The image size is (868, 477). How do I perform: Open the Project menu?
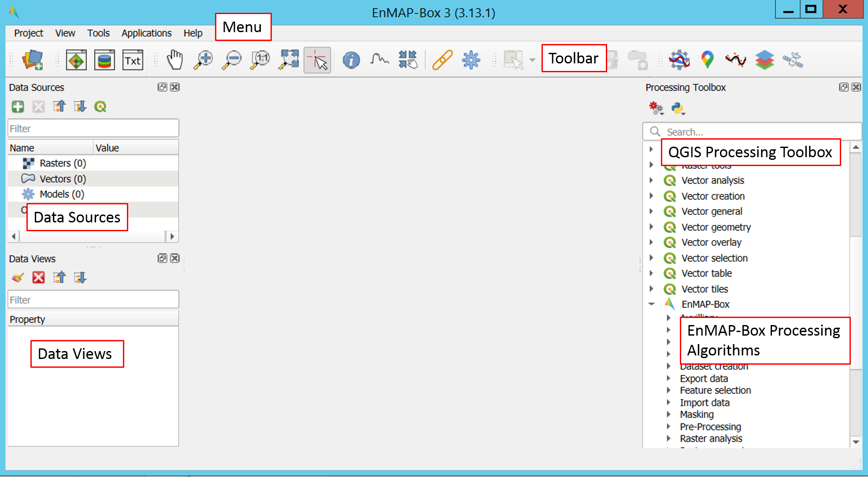(29, 33)
